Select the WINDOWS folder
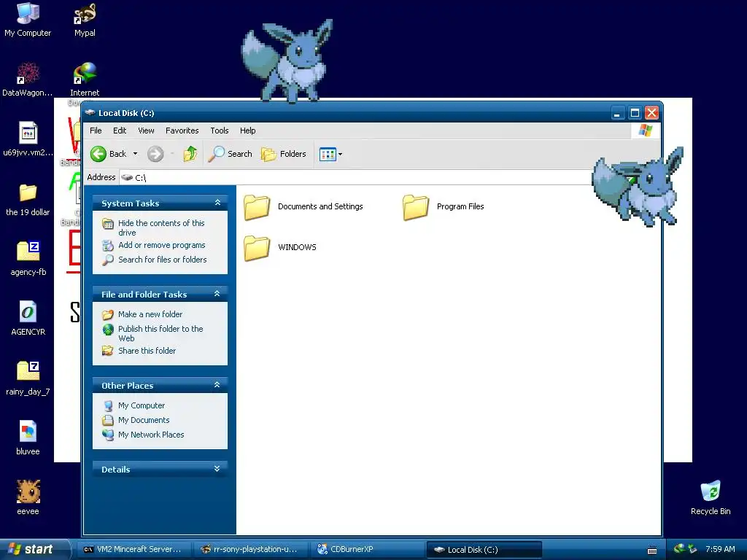 [280, 247]
